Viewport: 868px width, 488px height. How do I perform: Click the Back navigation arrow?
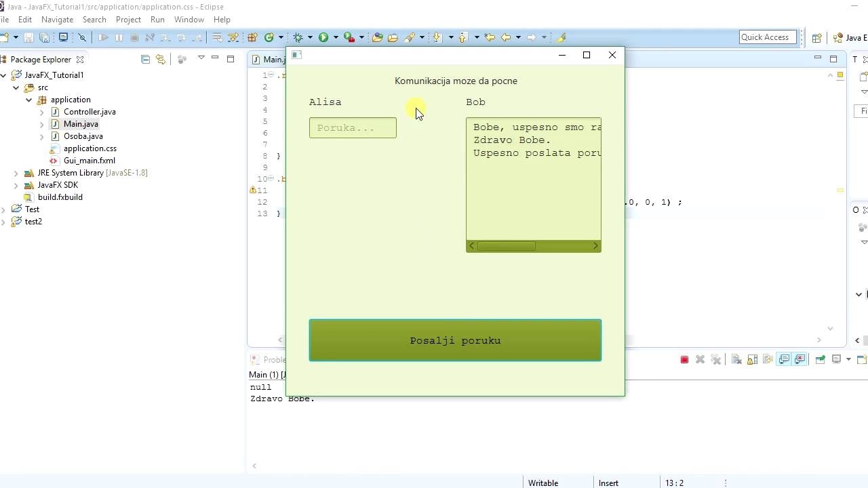(x=506, y=37)
